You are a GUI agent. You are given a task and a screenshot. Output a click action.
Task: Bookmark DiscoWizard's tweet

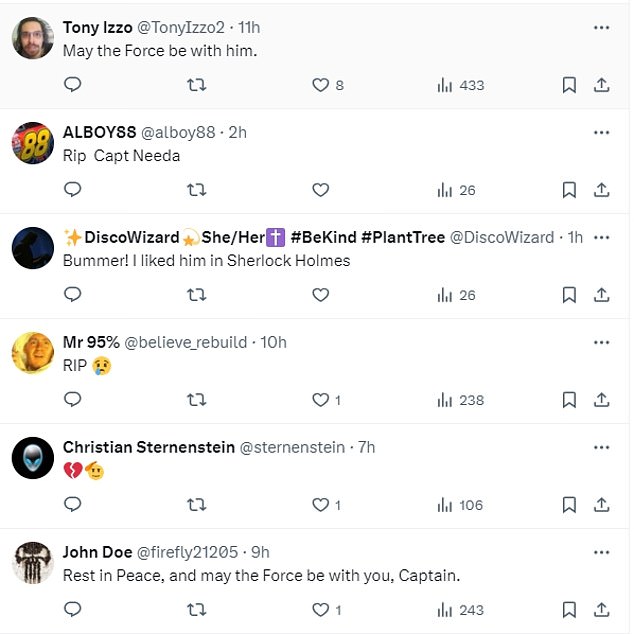(569, 295)
